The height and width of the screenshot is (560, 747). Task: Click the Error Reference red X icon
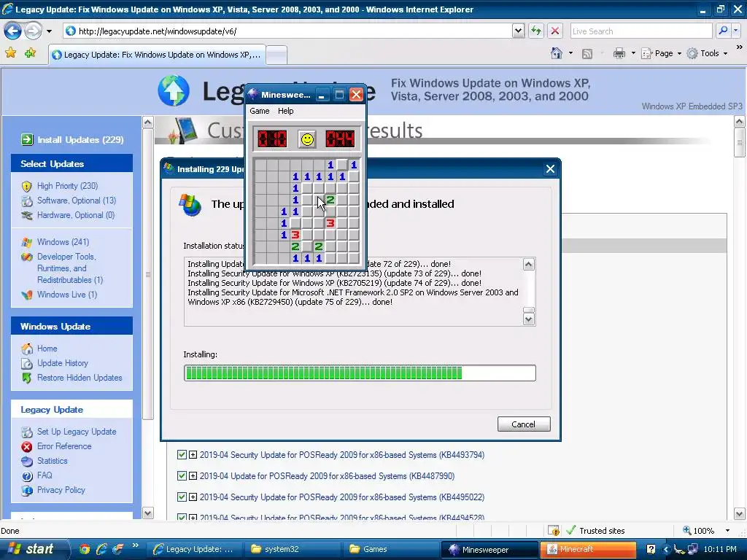pos(27,447)
